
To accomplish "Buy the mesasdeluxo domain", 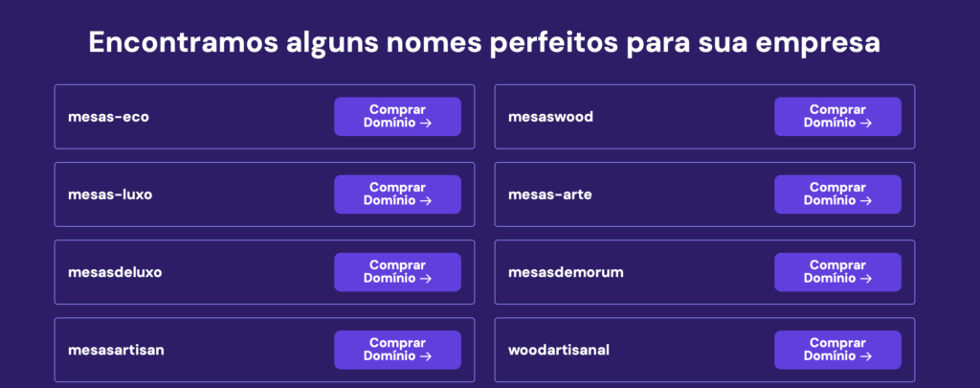I will pos(397,272).
